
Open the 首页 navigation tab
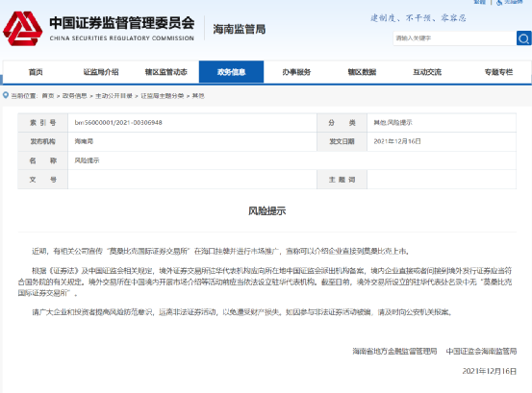(x=36, y=72)
